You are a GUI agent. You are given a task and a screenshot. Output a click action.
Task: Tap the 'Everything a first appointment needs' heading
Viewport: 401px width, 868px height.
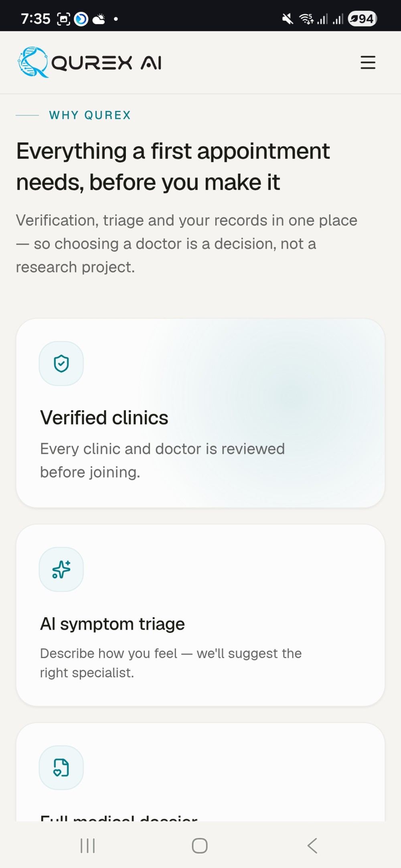click(x=173, y=167)
